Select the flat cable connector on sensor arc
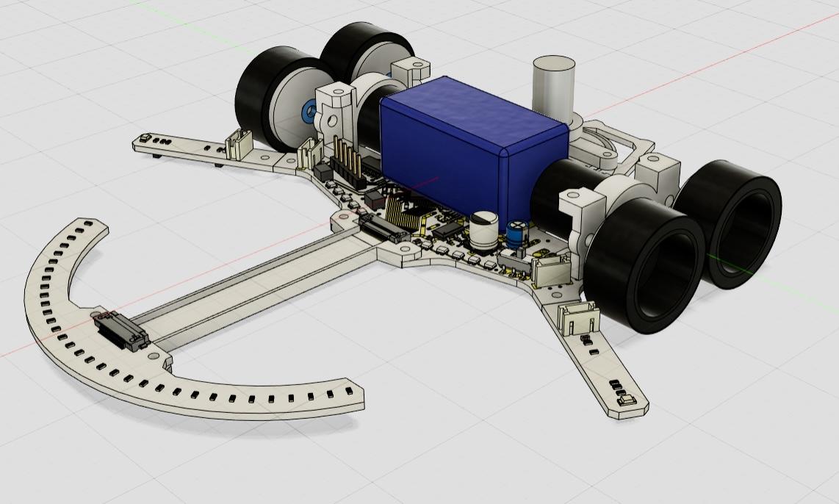This screenshot has height=504, width=839. 121,331
